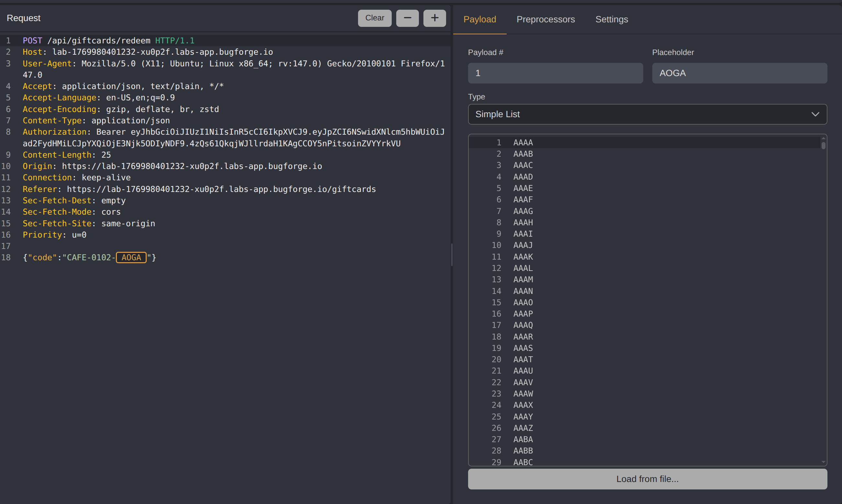Viewport: 842px width, 504px height.
Task: Click the payload list scrollbar thumb
Action: (x=823, y=146)
